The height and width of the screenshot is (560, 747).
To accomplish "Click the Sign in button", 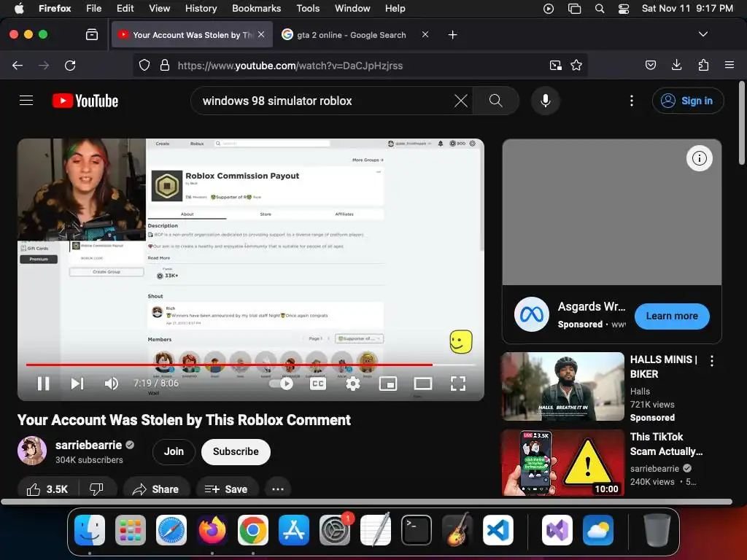I will tap(688, 101).
